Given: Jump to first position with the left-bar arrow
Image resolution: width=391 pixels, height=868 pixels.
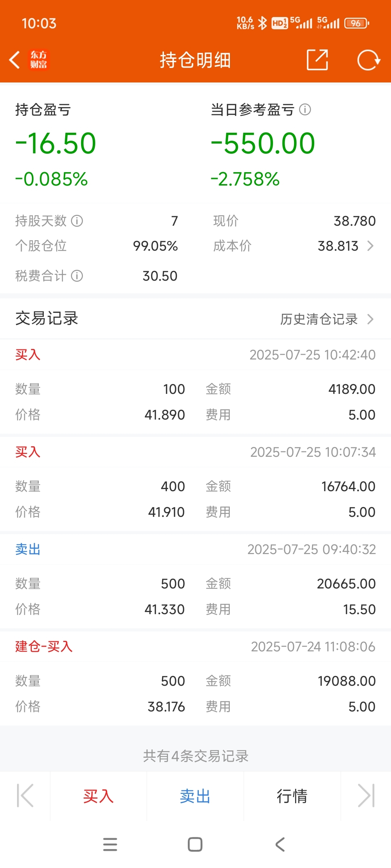Looking at the screenshot, I should [25, 796].
